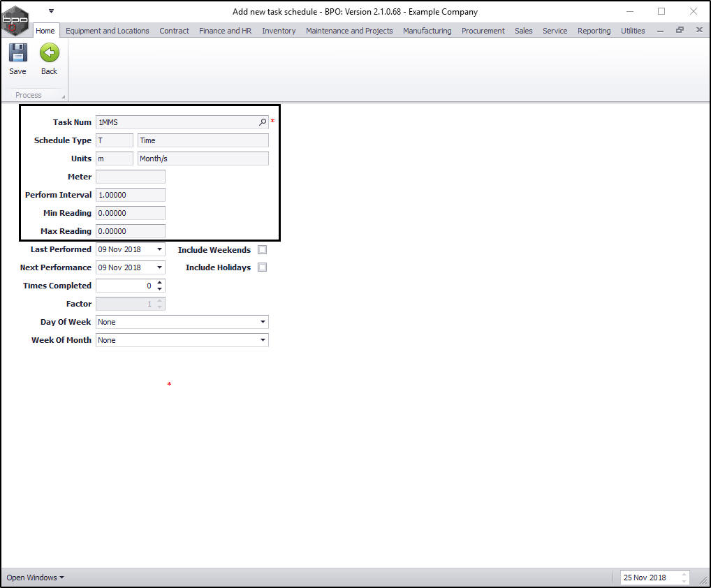Screen dimensions: 711x588
Task: Expand the Day Of Week dropdown
Action: [x=263, y=322]
